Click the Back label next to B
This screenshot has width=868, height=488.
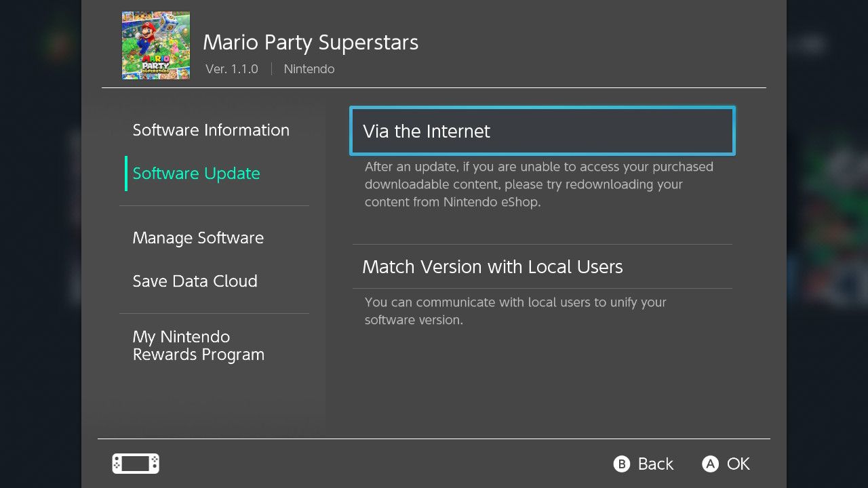(x=654, y=464)
